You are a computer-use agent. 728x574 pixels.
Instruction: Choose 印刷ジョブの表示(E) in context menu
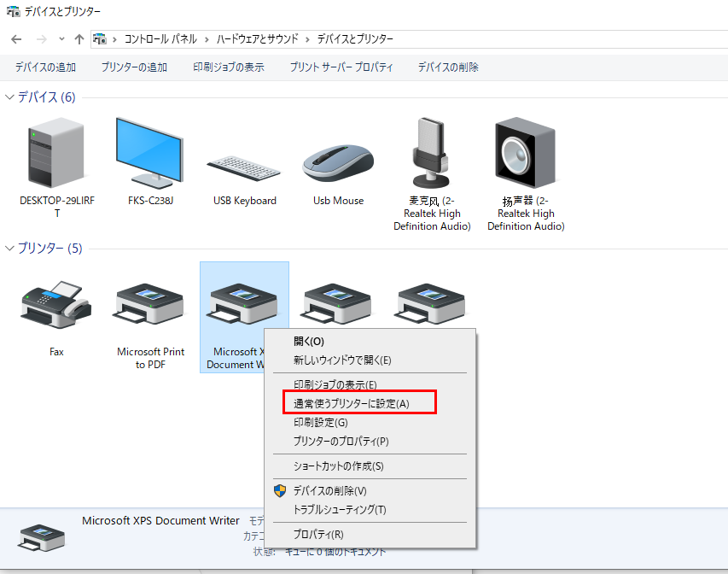pyautogui.click(x=370, y=384)
